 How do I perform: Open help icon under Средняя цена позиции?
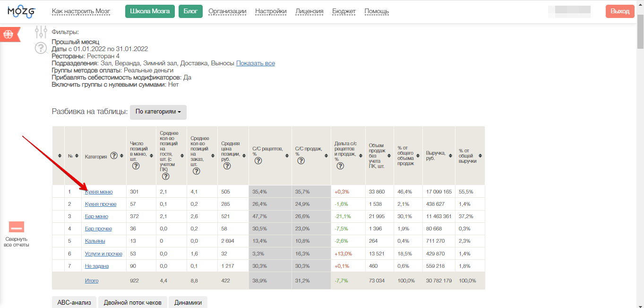pyautogui.click(x=227, y=166)
